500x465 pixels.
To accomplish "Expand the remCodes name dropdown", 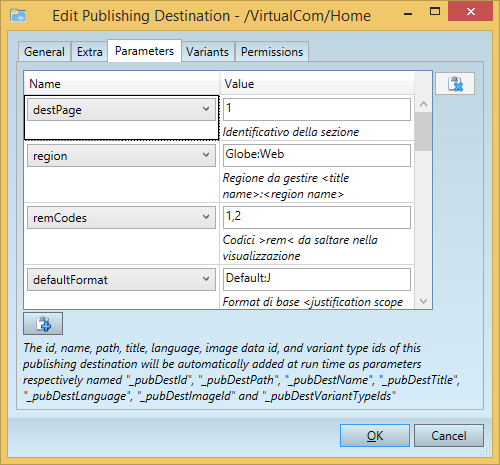I will pyautogui.click(x=121, y=217).
